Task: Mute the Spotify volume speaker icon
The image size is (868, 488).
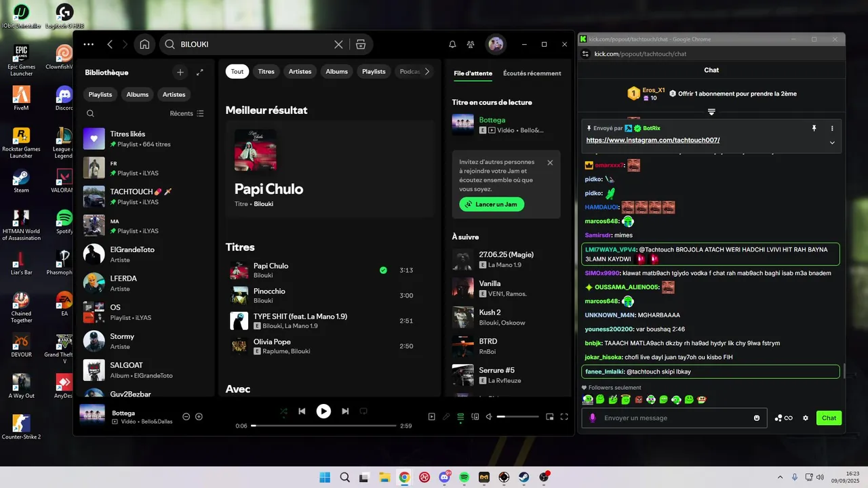Action: tap(489, 417)
